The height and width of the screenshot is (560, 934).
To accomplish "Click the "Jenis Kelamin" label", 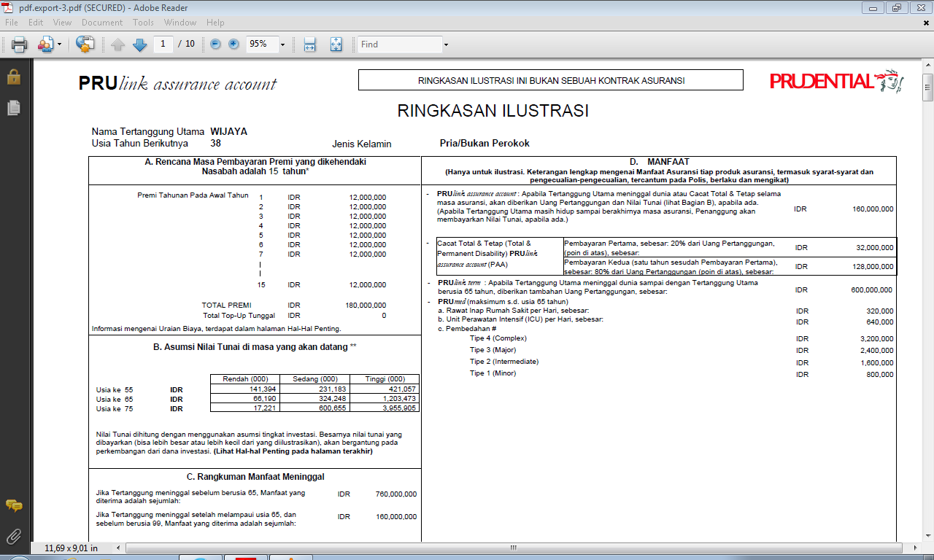I will click(361, 144).
